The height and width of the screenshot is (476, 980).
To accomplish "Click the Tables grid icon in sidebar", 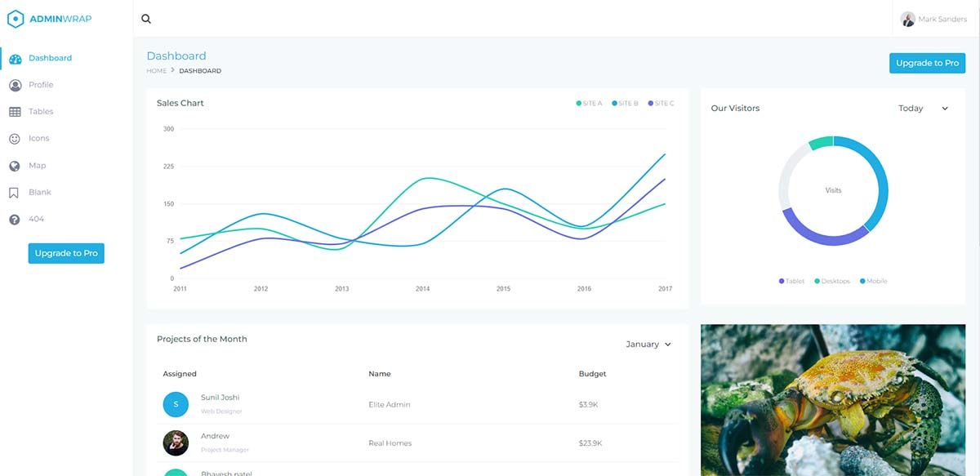I will click(15, 112).
